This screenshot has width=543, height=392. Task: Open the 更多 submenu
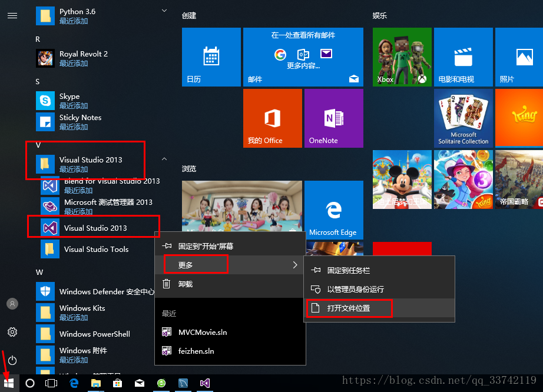pyautogui.click(x=230, y=265)
